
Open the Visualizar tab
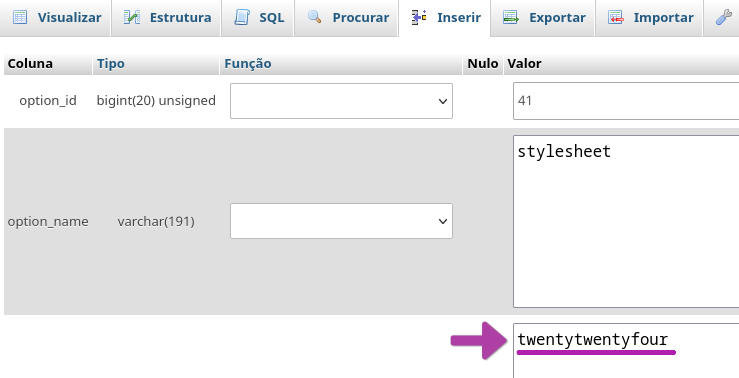click(56, 18)
